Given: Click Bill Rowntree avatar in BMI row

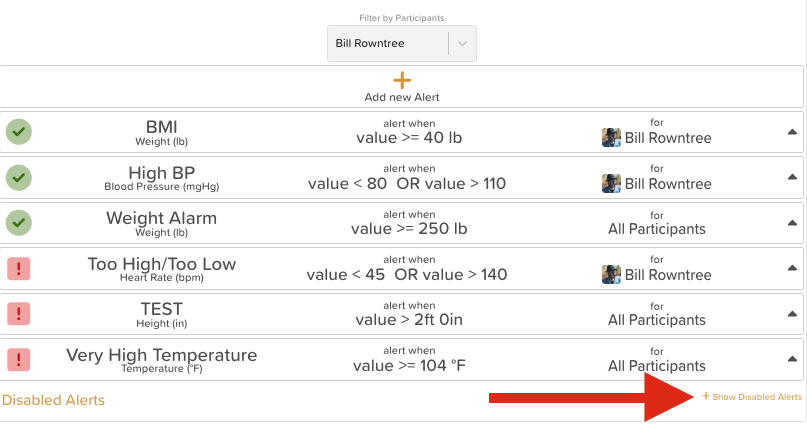Looking at the screenshot, I should (611, 138).
